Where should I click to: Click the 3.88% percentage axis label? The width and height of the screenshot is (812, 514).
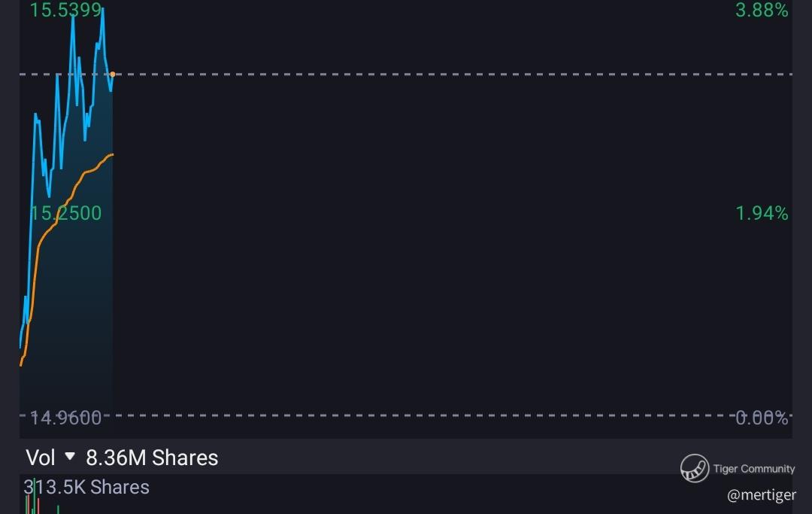[762, 10]
